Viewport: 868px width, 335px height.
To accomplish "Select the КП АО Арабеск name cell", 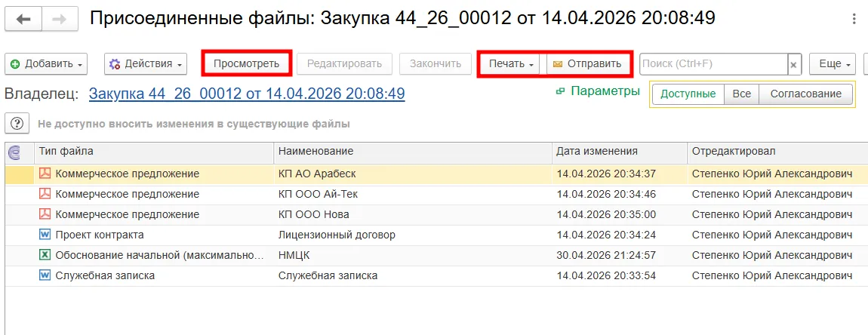I will (x=413, y=174).
